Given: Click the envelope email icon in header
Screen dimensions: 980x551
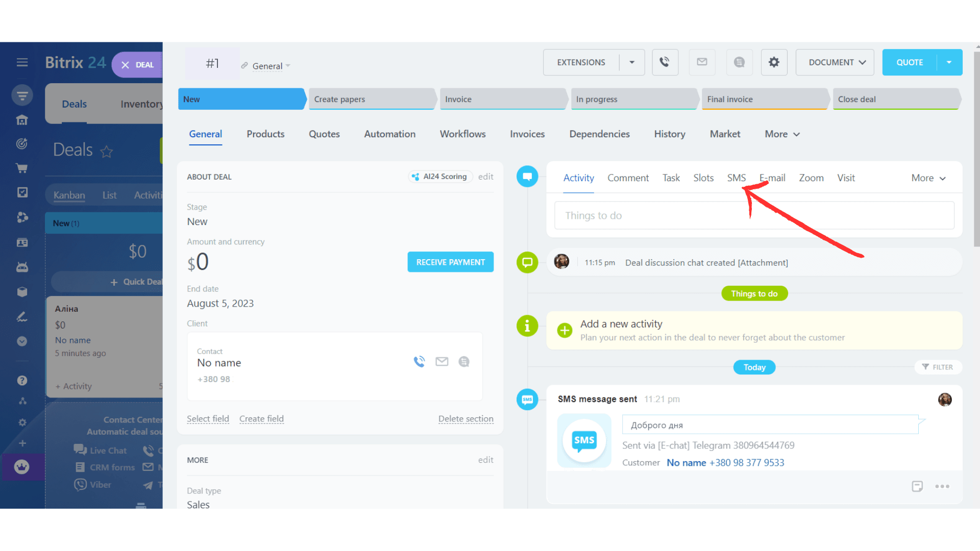Looking at the screenshot, I should point(702,62).
